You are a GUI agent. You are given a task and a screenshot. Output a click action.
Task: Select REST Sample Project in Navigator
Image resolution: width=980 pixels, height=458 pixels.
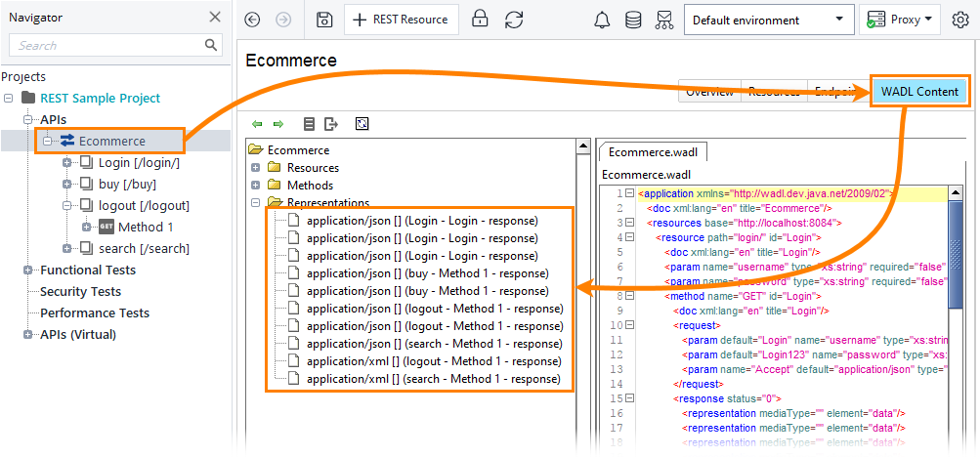[100, 98]
